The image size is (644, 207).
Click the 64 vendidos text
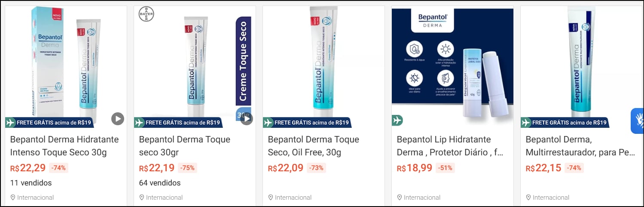160,183
